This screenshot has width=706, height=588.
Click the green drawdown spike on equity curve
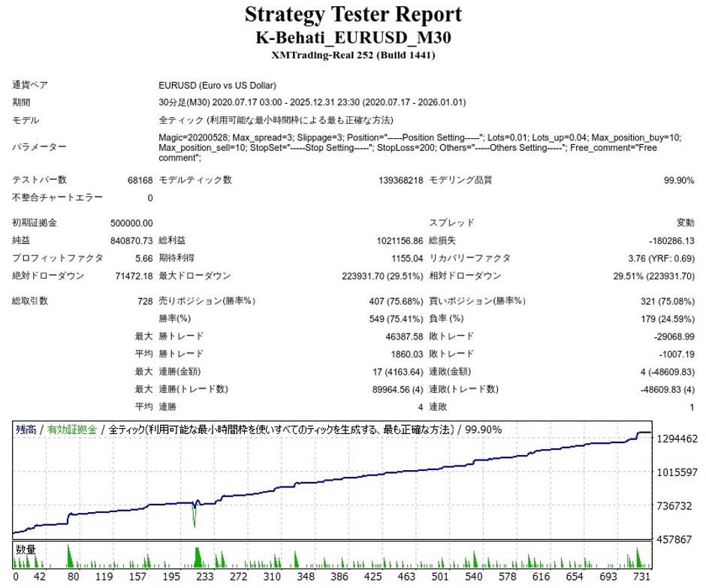coord(195,518)
